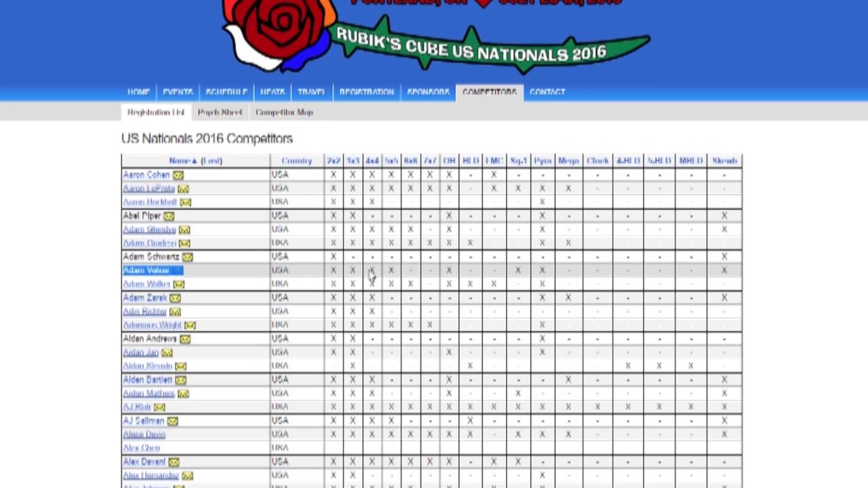The width and height of the screenshot is (868, 488).
Task: Click the email icon next to Aiden Bartlett
Action: click(x=180, y=380)
